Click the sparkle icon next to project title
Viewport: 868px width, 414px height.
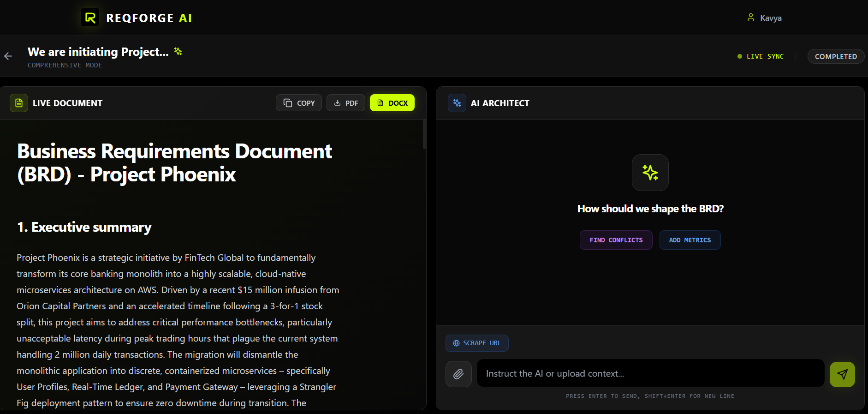pyautogui.click(x=178, y=52)
